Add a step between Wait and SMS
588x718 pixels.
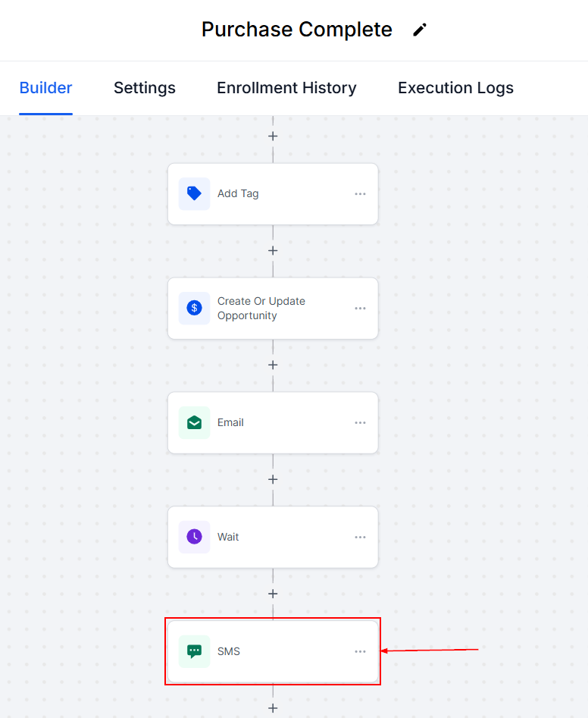[273, 594]
